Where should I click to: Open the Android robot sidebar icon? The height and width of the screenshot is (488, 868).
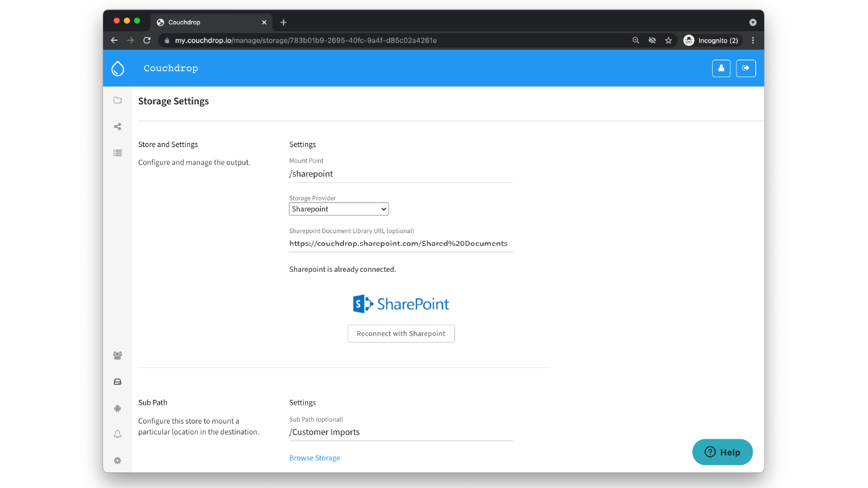pos(117,408)
